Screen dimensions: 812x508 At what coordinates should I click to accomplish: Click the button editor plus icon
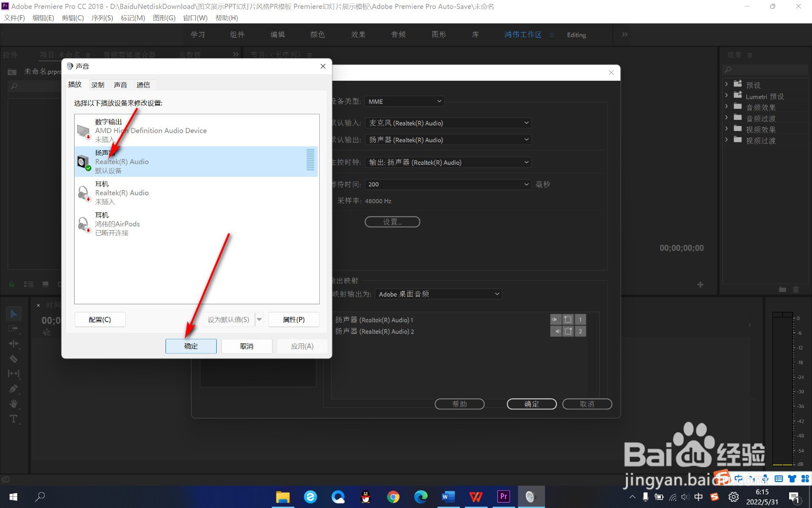[x=700, y=284]
